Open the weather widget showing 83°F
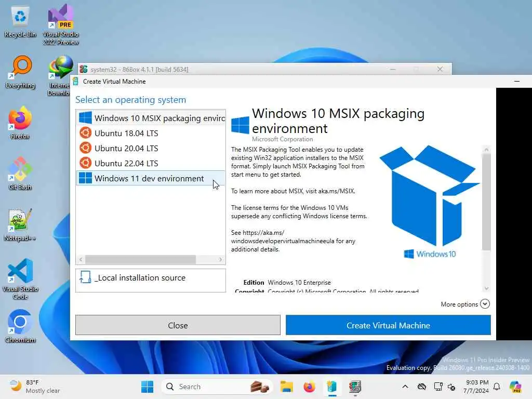 coord(34,387)
